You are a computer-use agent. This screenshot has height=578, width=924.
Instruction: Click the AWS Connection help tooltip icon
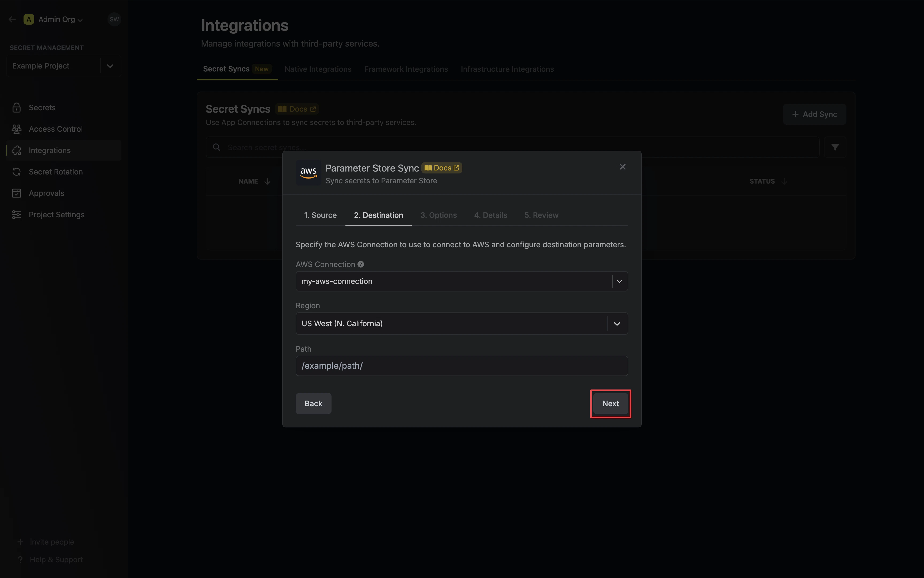(360, 264)
